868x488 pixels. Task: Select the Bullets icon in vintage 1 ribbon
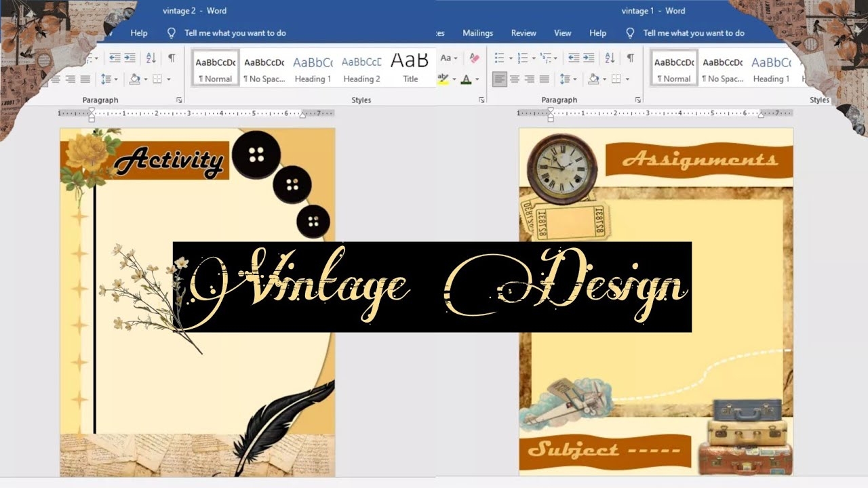tap(498, 58)
